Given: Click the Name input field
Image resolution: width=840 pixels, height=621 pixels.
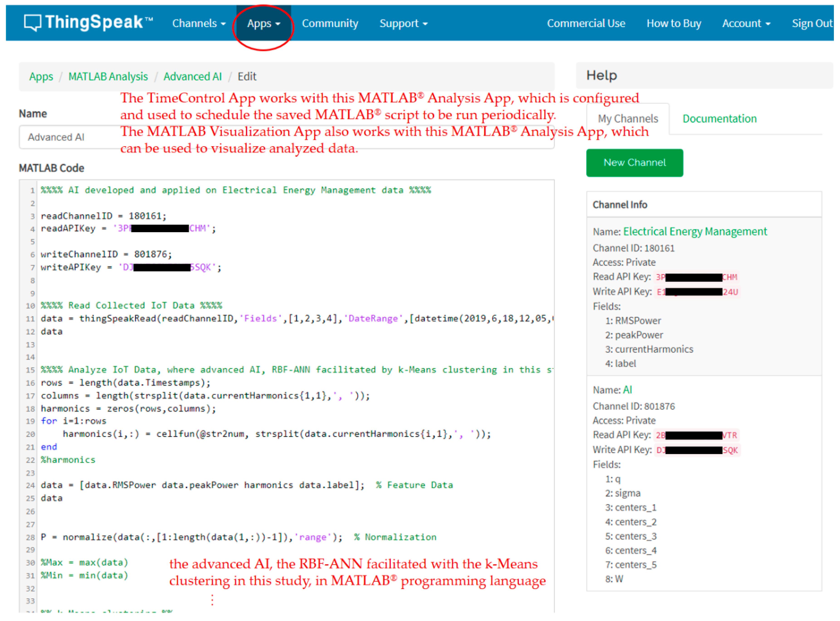Looking at the screenshot, I should click(287, 137).
